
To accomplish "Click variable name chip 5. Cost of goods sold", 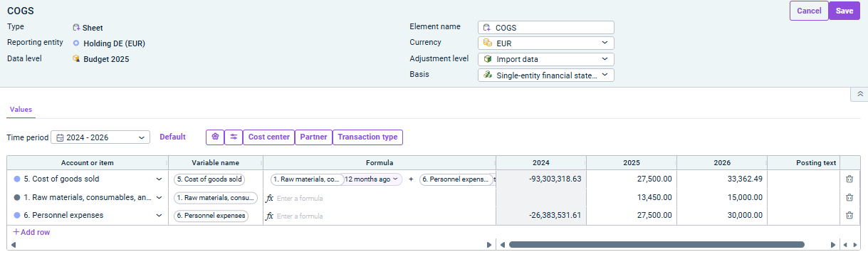I will pyautogui.click(x=209, y=179).
